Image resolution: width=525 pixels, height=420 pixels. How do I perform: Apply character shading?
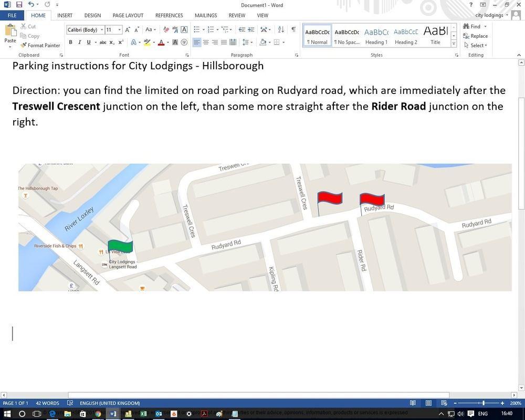click(175, 42)
